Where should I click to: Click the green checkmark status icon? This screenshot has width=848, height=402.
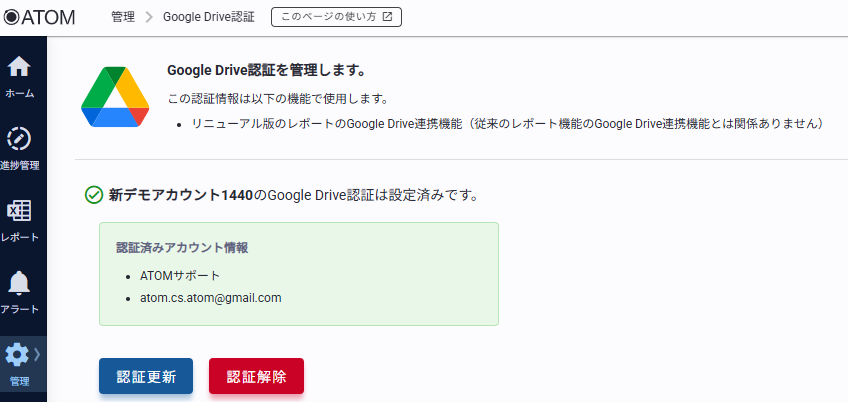pyautogui.click(x=94, y=195)
